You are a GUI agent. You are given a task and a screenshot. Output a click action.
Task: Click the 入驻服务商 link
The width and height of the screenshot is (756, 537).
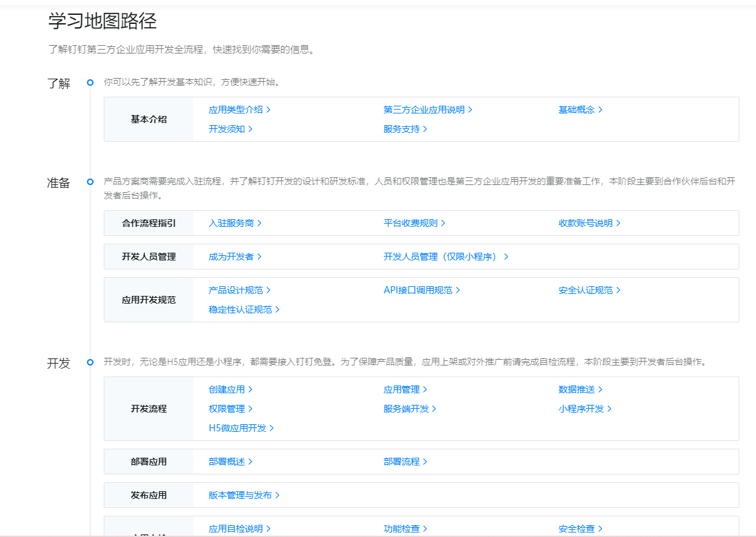click(235, 223)
